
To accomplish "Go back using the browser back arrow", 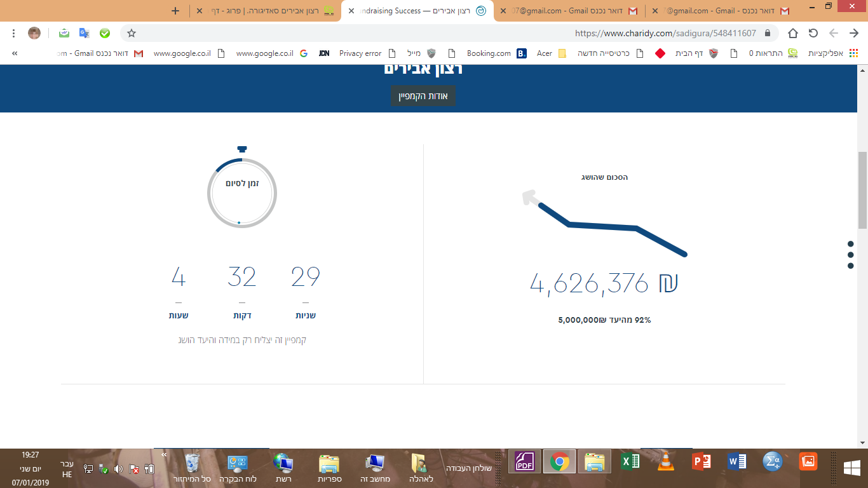I will (x=854, y=33).
